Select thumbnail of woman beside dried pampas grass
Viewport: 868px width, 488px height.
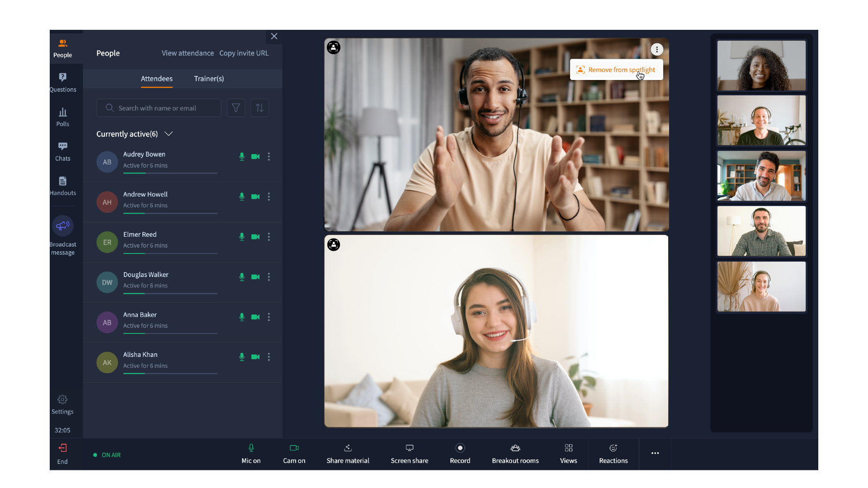[761, 286]
